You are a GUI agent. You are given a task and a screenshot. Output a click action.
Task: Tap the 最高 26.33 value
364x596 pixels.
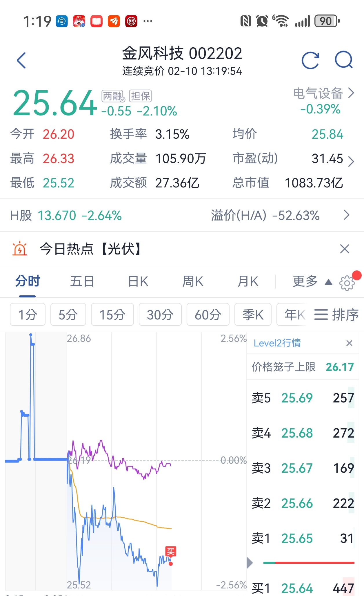(59, 158)
